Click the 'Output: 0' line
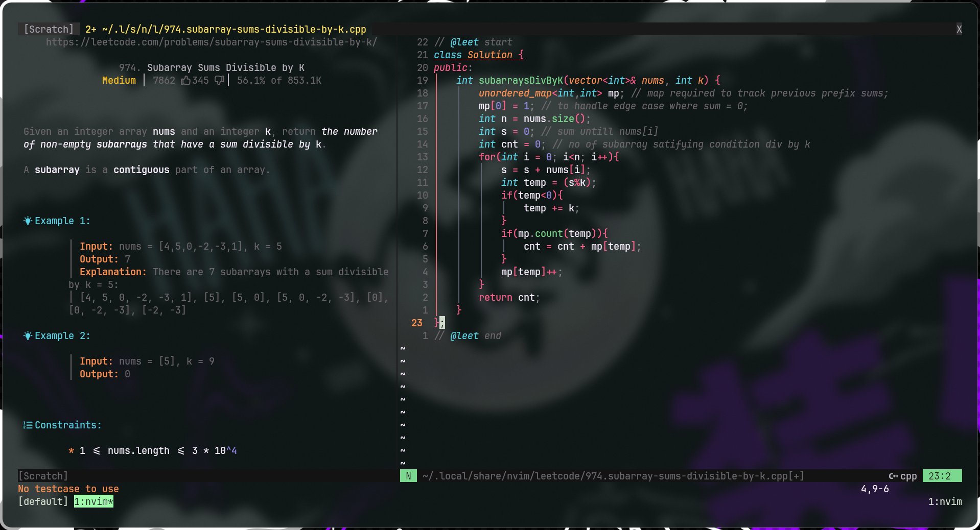This screenshot has height=530, width=980. (105, 374)
